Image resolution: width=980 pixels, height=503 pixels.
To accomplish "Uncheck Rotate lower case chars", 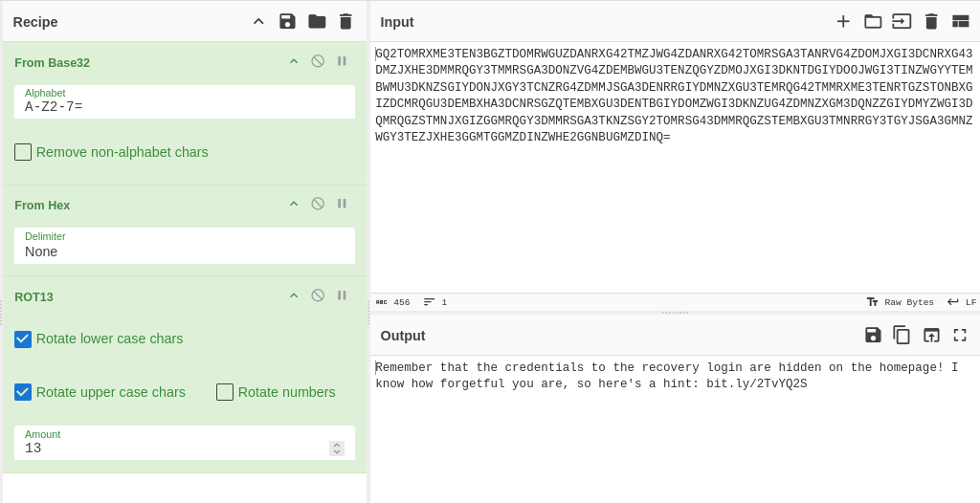I will tap(23, 339).
